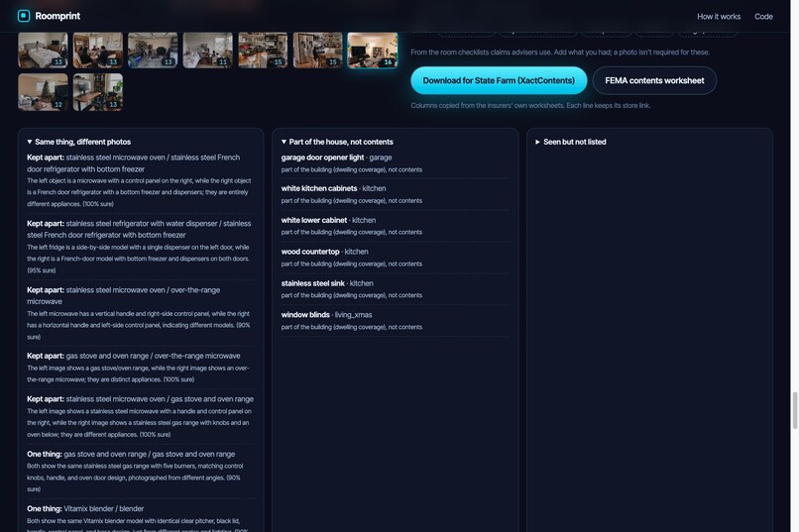The image size is (799, 532).
Task: Select the highlighted living room photo with 16
Action: (373, 50)
